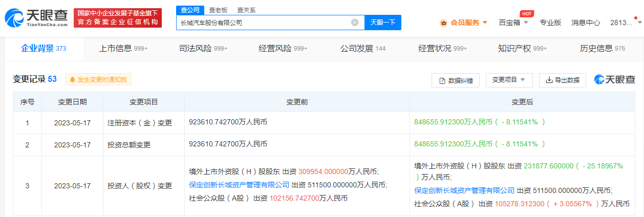The image size is (644, 217).
Task: Open 保定创新长城资产管理有限公司 link in 变更前 column
Action: pyautogui.click(x=239, y=185)
